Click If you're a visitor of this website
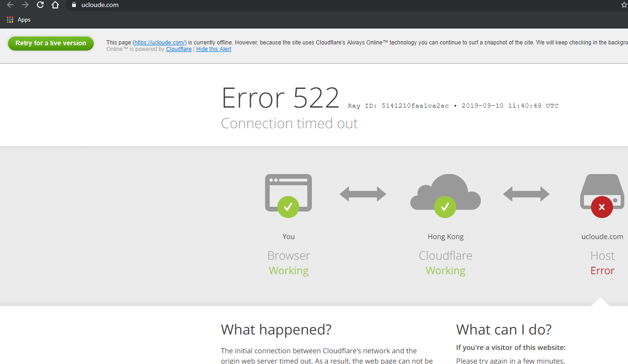 tap(511, 348)
